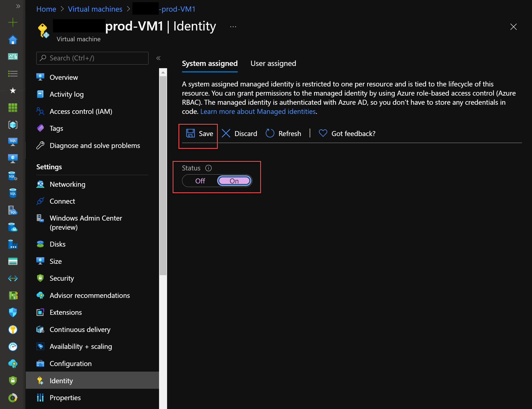Open Learn more about Managed identities link
The image size is (532, 409).
(x=258, y=111)
